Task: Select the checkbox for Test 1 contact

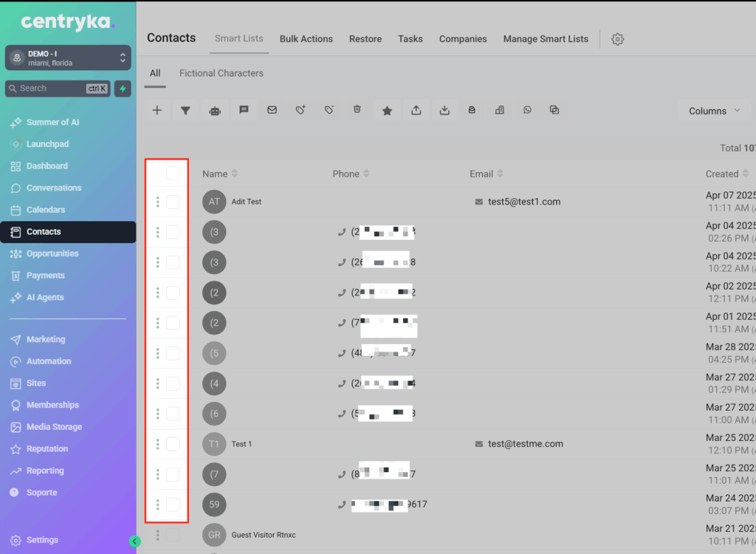Action: tap(173, 444)
